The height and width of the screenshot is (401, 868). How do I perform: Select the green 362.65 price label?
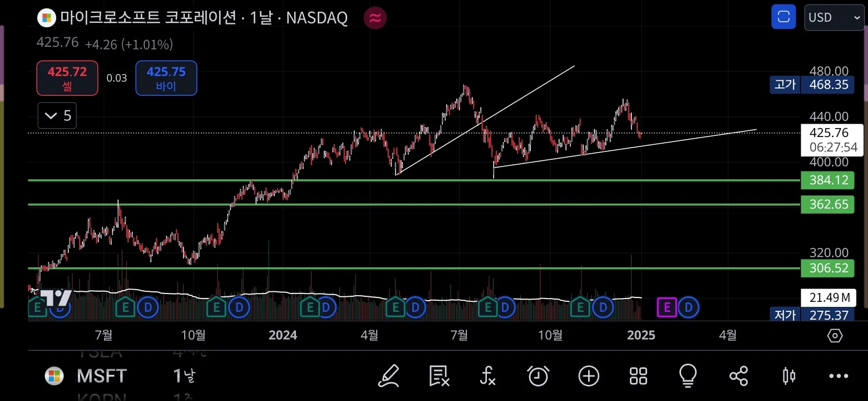coord(827,204)
